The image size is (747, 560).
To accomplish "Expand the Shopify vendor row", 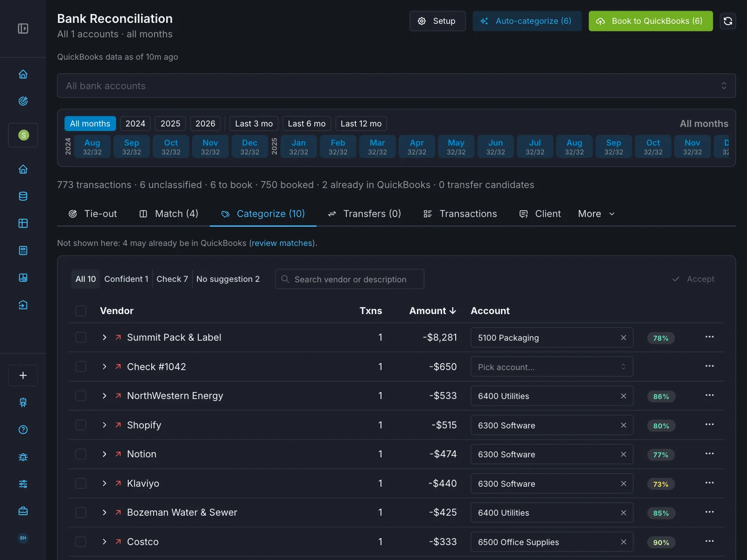I will [x=105, y=425].
